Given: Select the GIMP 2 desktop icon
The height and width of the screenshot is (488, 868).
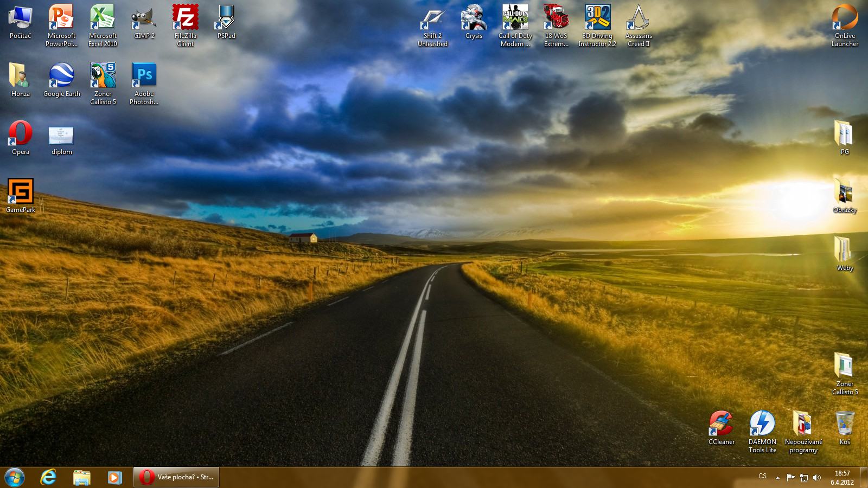Looking at the screenshot, I should coord(144,19).
